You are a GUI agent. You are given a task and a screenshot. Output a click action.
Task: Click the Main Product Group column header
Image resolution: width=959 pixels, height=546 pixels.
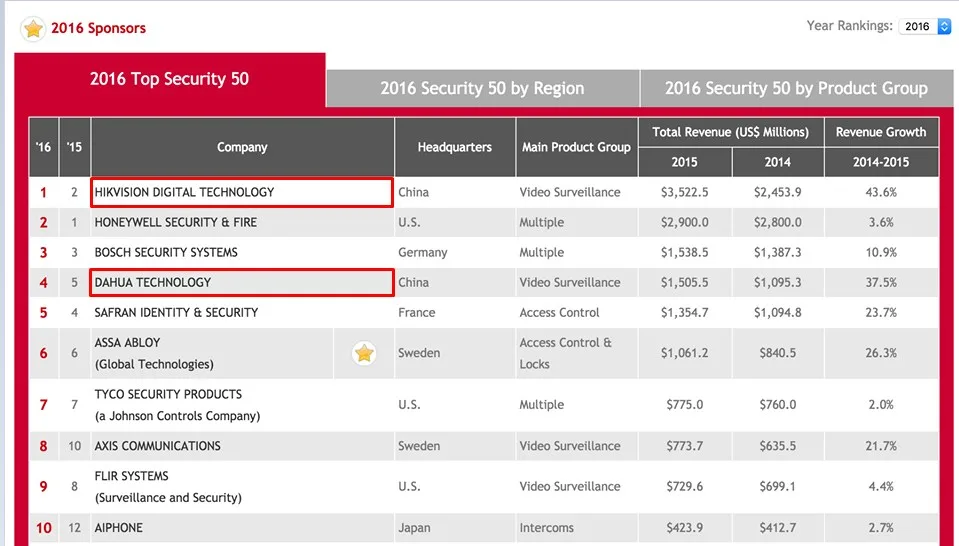pyautogui.click(x=577, y=147)
